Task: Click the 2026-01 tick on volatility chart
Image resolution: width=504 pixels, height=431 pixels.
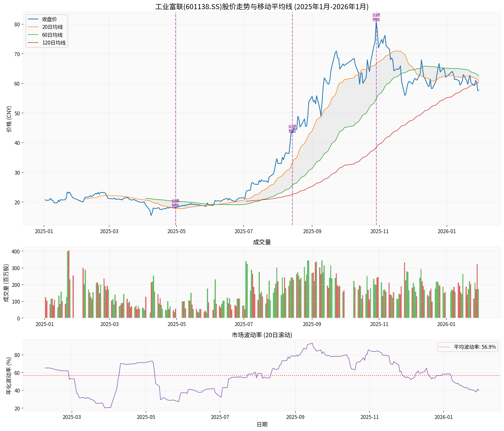Action: pos(444,417)
